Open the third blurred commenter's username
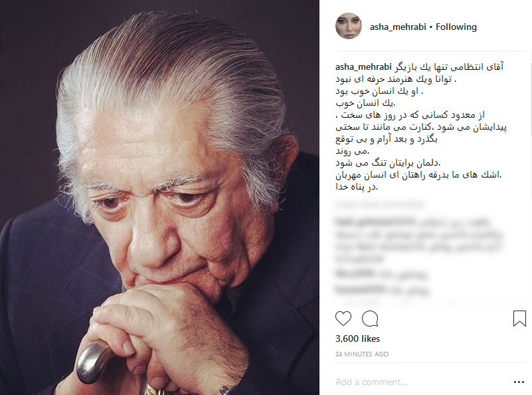This screenshot has height=395, width=532. (x=359, y=290)
